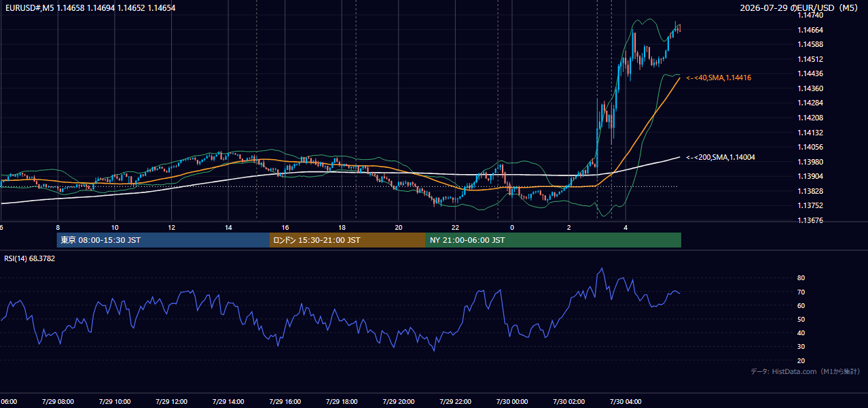Select the ロンドン 15:30-21:00 JST session bar
Viewport: 868px width, 408px height.
pyautogui.click(x=348, y=240)
